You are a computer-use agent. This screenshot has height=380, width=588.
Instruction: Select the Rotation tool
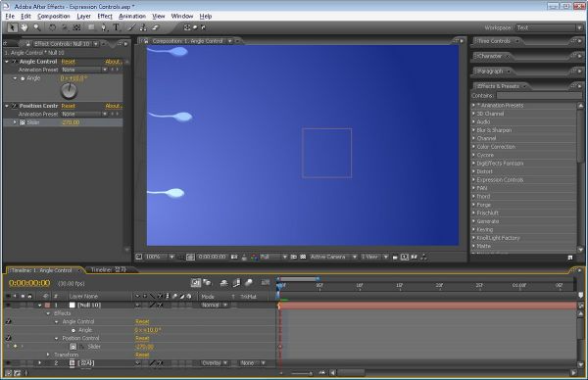(53, 27)
